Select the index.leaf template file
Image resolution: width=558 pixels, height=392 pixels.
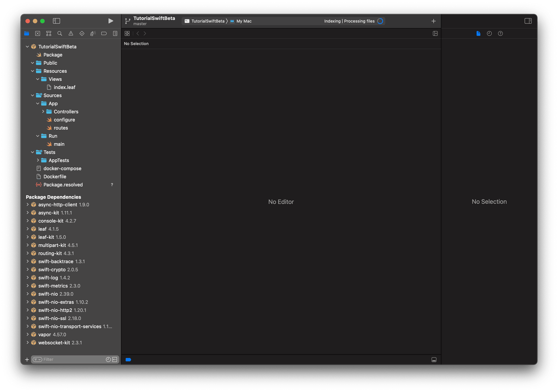63,87
